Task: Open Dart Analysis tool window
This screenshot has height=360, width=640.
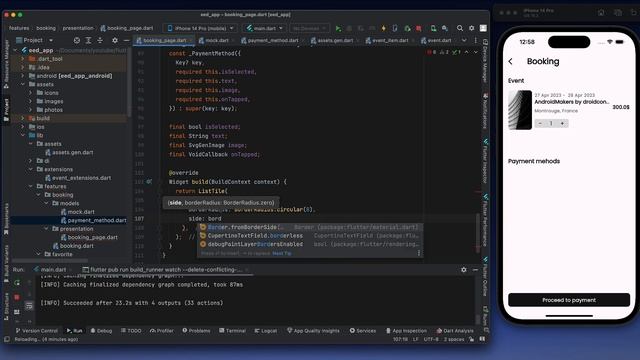Action: (455, 331)
